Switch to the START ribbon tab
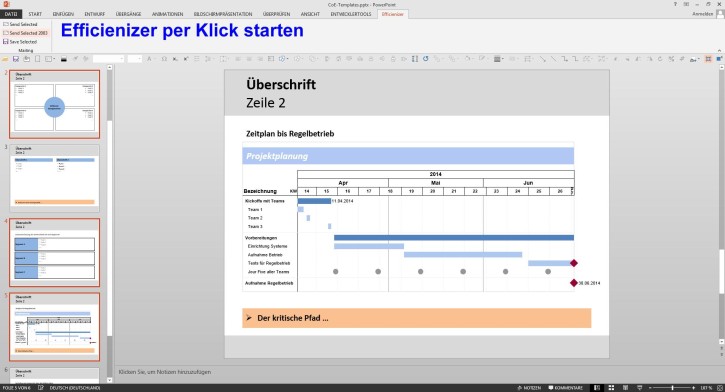This screenshot has width=725, height=392. pyautogui.click(x=35, y=14)
